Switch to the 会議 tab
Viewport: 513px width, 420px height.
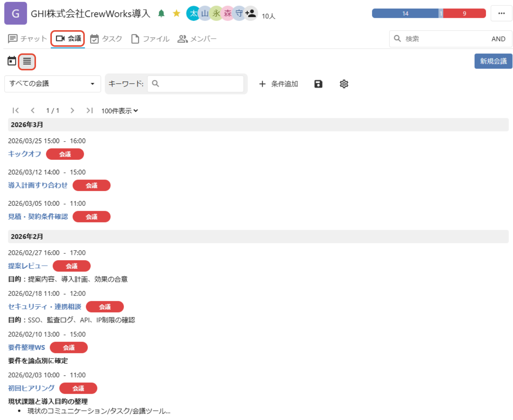point(68,39)
